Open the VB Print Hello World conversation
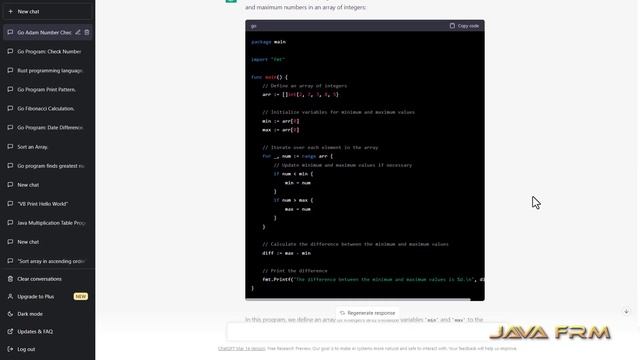Screen dimensions: 640x360 [x=47, y=204]
